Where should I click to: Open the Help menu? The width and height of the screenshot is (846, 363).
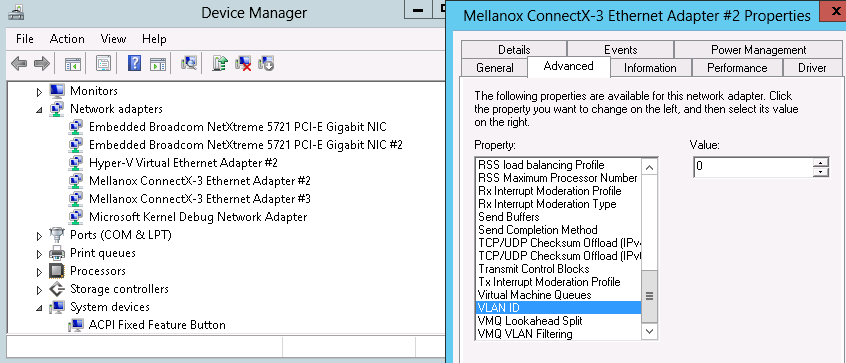coord(154,39)
